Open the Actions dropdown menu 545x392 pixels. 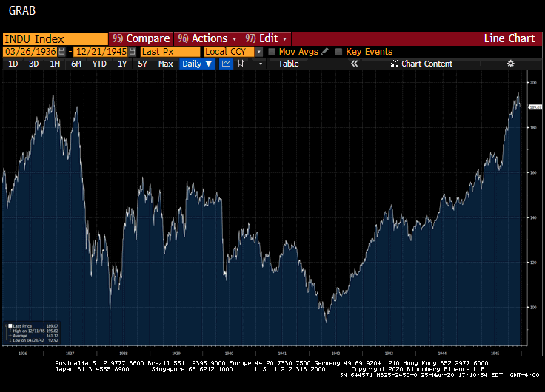pos(207,38)
